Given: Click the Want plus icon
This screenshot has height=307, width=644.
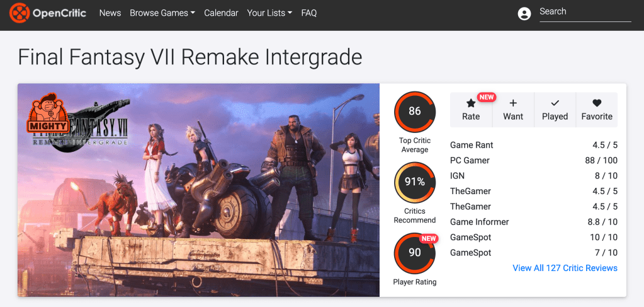Looking at the screenshot, I should point(513,103).
